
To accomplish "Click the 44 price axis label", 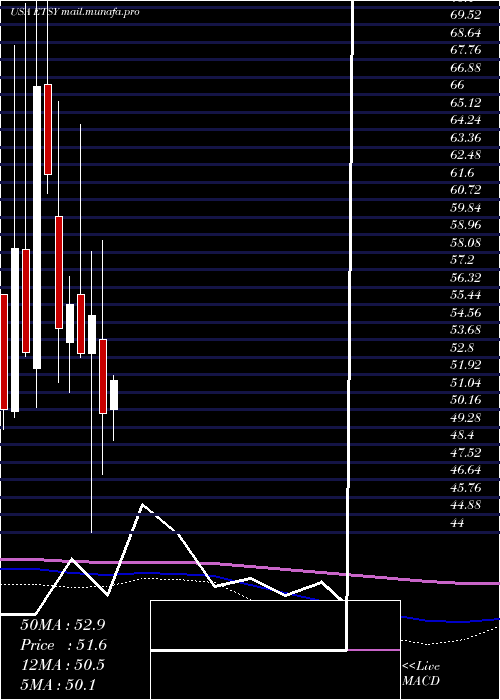I will (x=458, y=522).
